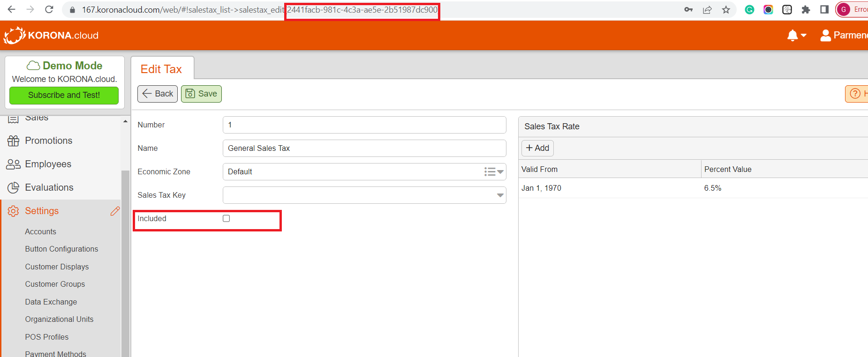Click the site lock icon
The width and height of the screenshot is (868, 357).
click(72, 10)
